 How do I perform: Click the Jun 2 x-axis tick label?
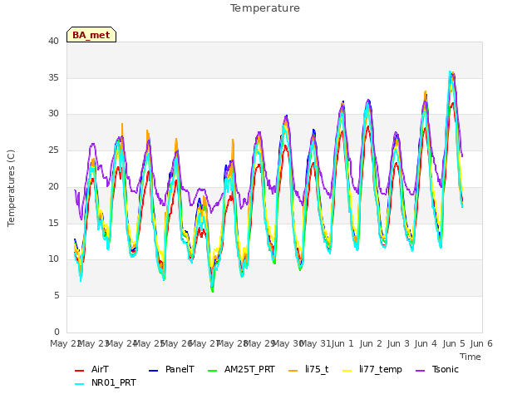click(x=371, y=343)
